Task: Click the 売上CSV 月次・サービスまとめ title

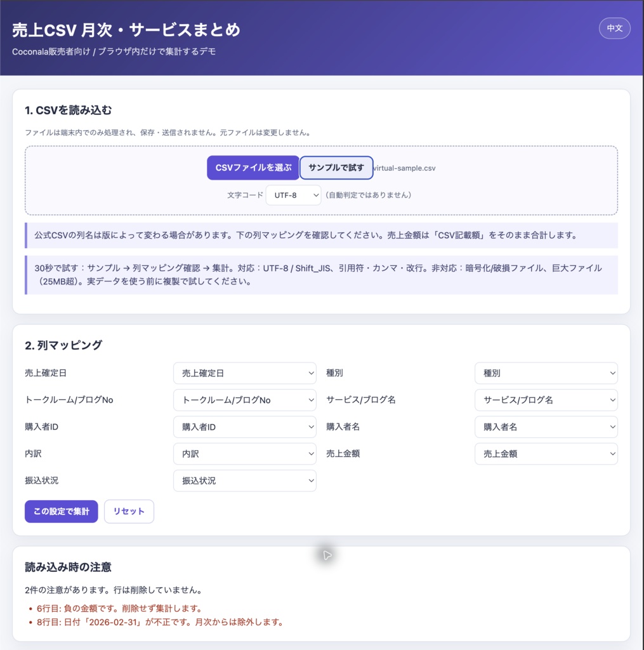Action: (126, 30)
